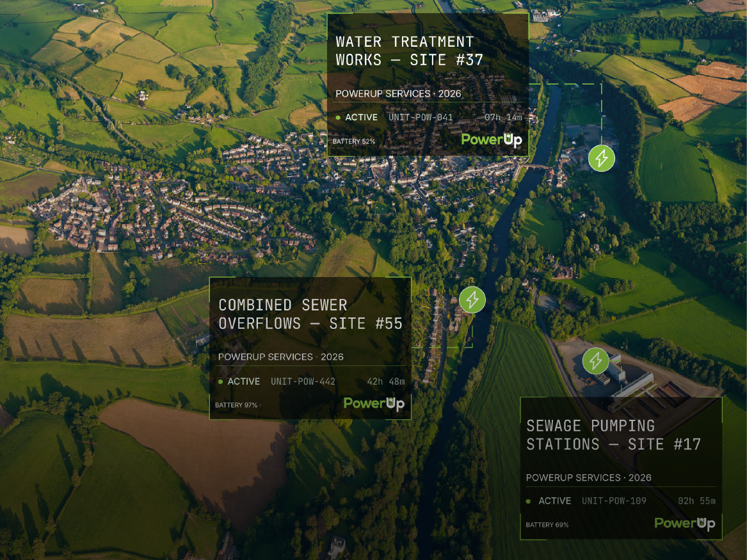Click the 42h 48m runtime readout
This screenshot has width=747, height=560.
386,381
